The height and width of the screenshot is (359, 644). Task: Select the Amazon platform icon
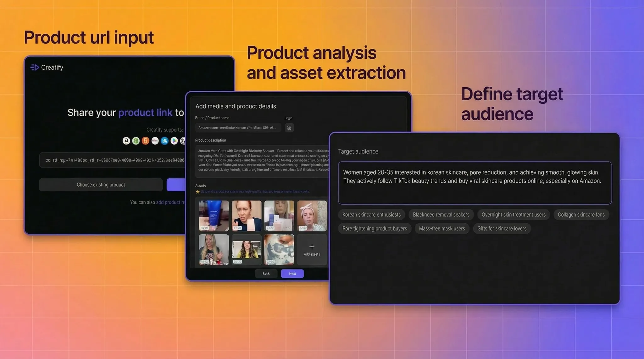126,141
